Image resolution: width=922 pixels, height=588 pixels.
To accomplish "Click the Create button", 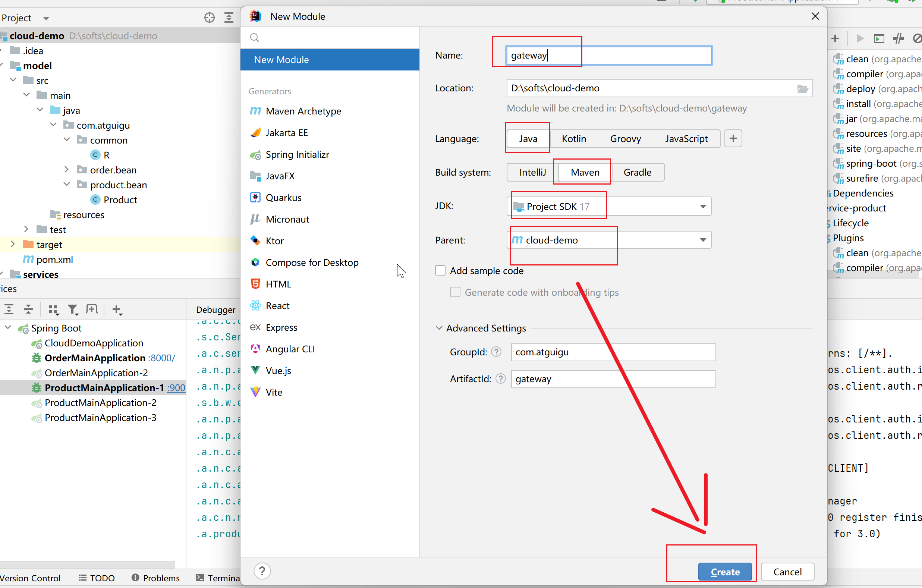I will click(724, 572).
